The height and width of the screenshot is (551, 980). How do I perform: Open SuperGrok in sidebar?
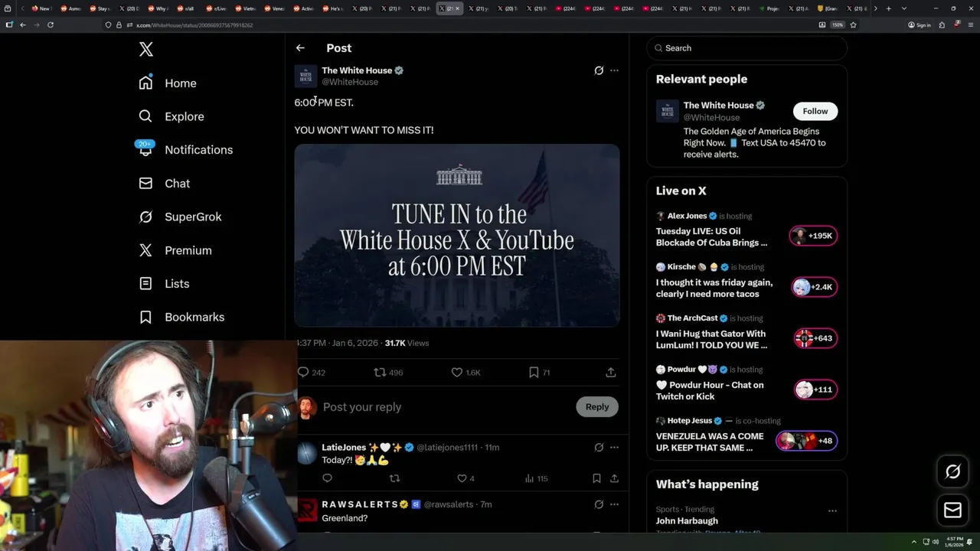180,217
